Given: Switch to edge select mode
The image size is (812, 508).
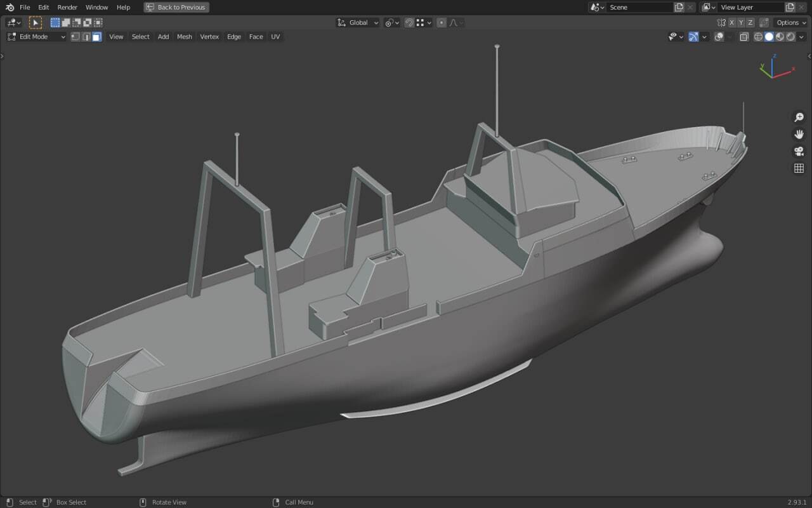Looking at the screenshot, I should [86, 37].
